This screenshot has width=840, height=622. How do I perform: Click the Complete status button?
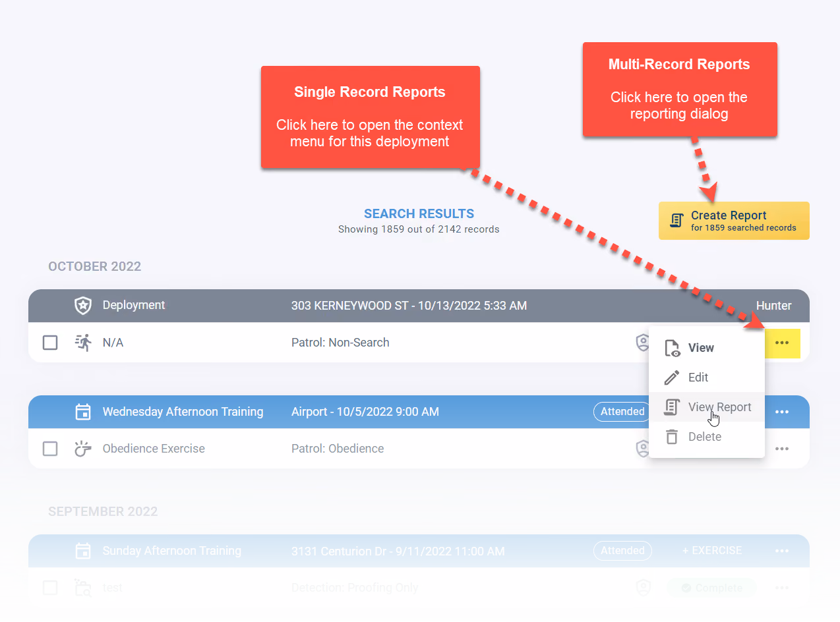711,588
